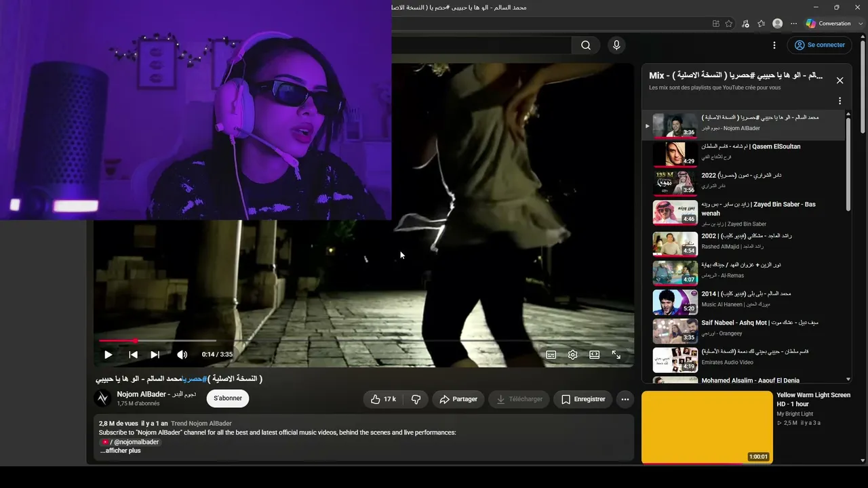
Task: Open more actions menu next to Enregistrer
Action: pos(625,399)
